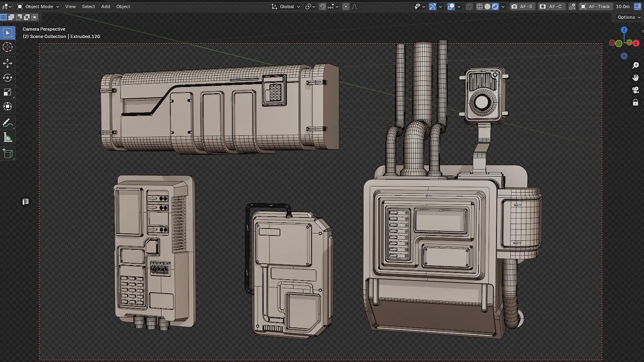The image size is (644, 362).
Task: Open the transform pivot point dropdown
Action: [310, 6]
